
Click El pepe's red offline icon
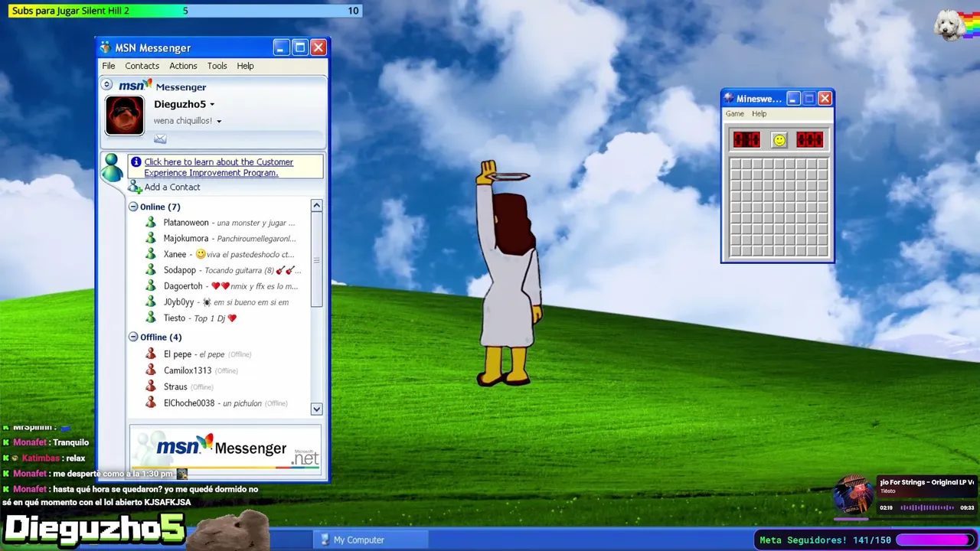[151, 354]
